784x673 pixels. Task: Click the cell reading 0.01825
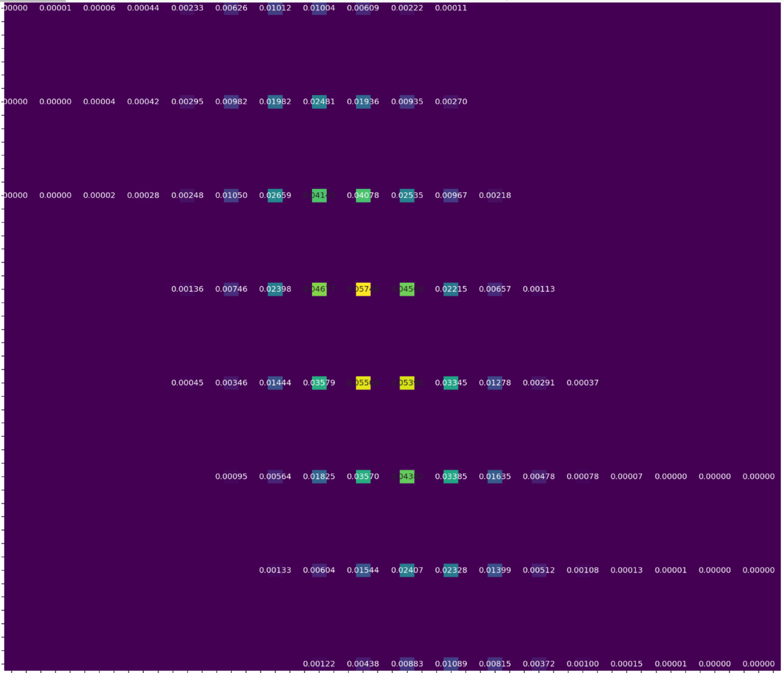[x=319, y=476]
